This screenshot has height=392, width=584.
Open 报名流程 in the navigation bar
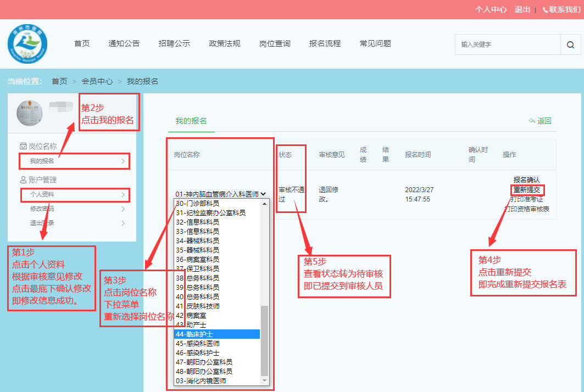325,43
